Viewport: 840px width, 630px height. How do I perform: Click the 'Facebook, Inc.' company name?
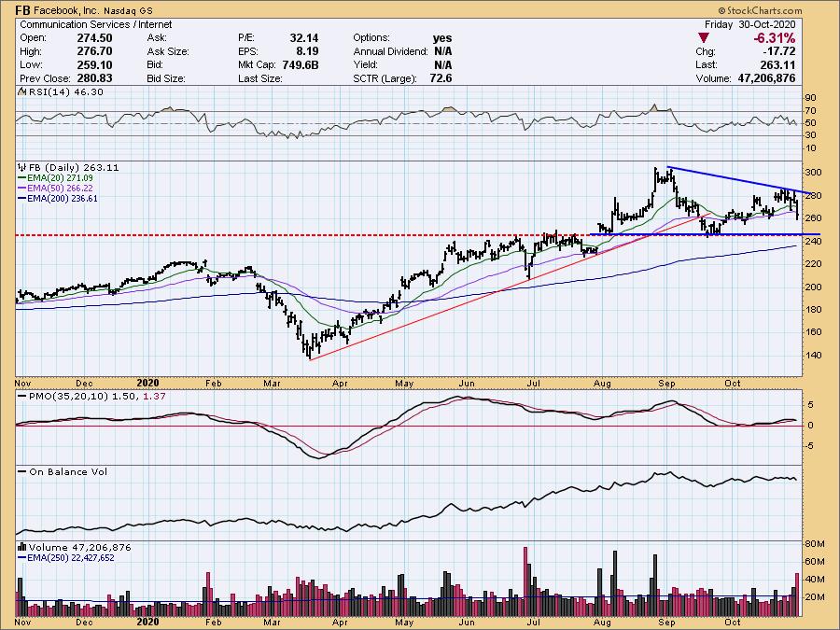point(67,10)
